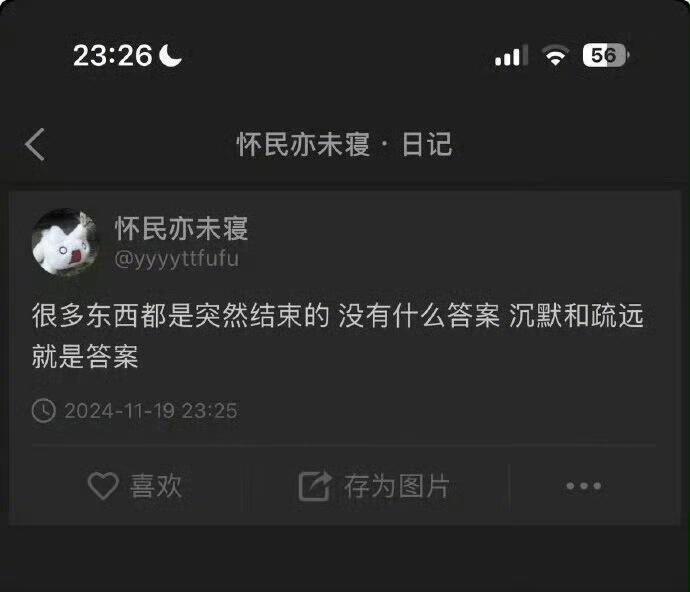This screenshot has height=592, width=690.
Task: Tap the 存为图片 save button text
Action: coord(396,486)
